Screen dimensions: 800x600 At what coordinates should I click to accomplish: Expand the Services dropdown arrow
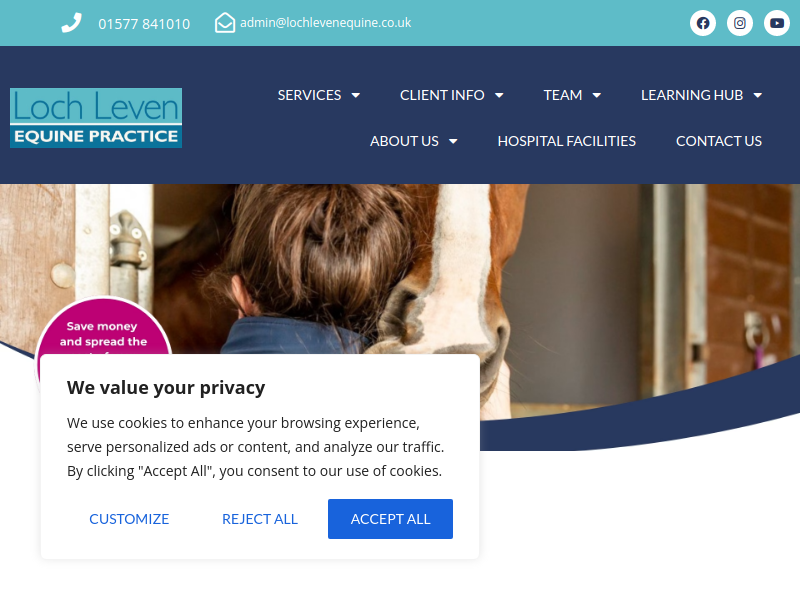[x=356, y=95]
